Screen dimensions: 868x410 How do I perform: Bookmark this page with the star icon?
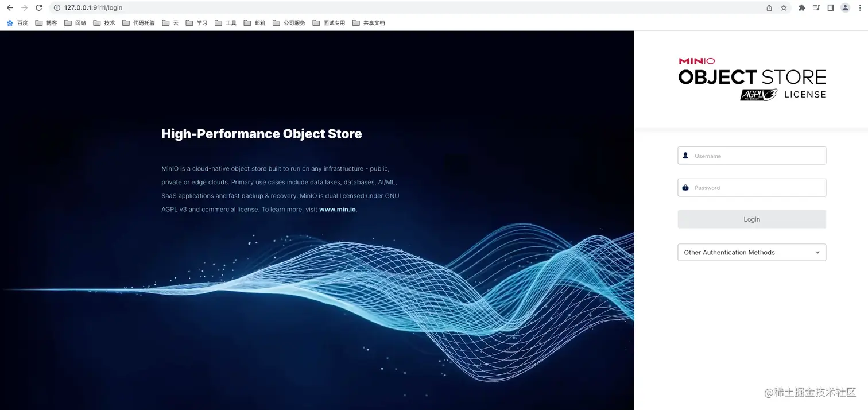784,8
